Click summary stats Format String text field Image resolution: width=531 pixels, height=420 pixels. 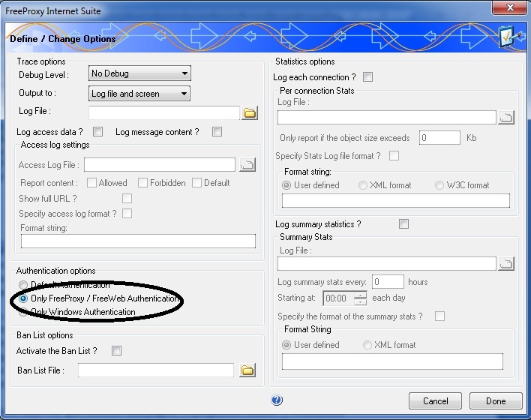coord(392,361)
